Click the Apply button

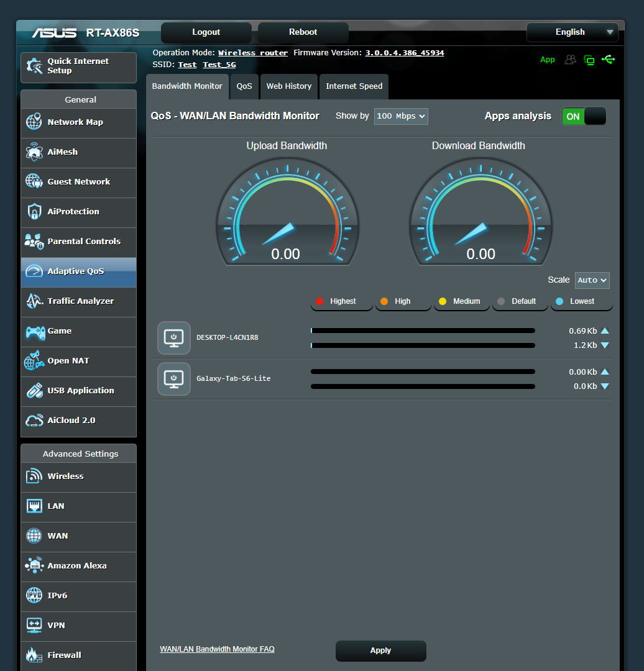click(380, 650)
